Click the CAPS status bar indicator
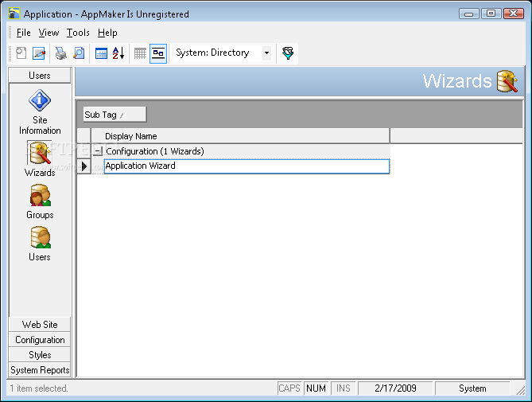This screenshot has width=532, height=402. pyautogui.click(x=289, y=388)
